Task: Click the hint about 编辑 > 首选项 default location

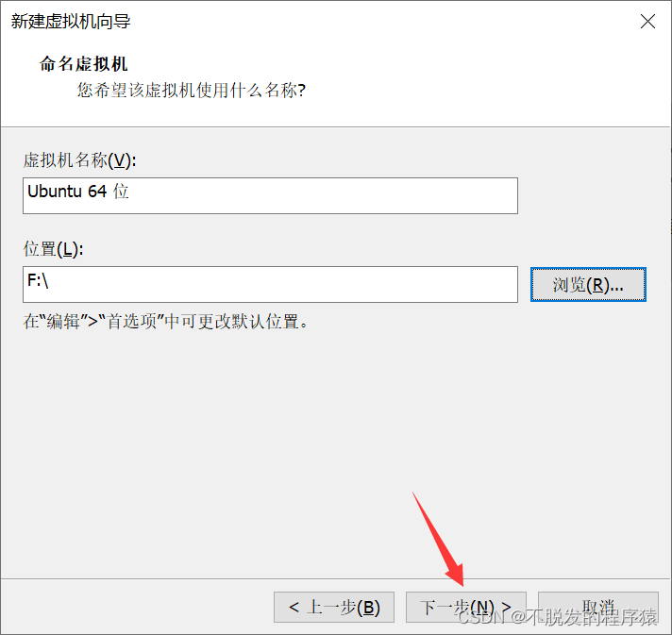Action: pos(166,322)
